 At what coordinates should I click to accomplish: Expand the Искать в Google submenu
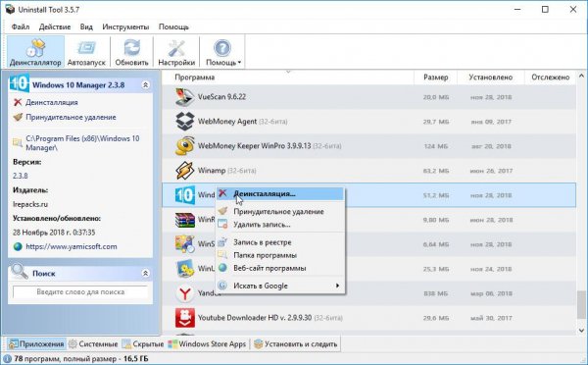pyautogui.click(x=279, y=286)
